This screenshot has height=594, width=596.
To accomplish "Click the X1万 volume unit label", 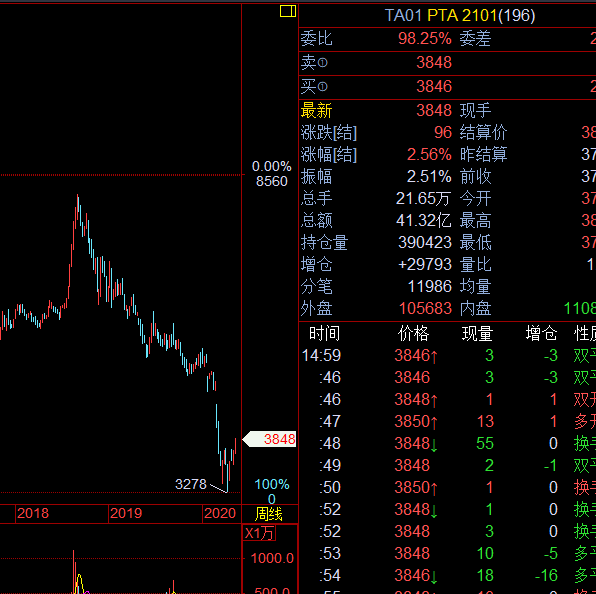I will 259,533.
